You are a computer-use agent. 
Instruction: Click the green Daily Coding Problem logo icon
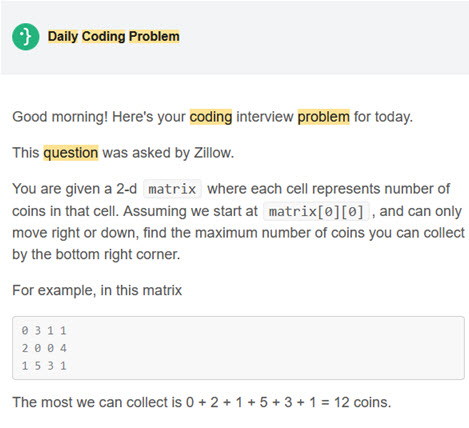click(26, 37)
